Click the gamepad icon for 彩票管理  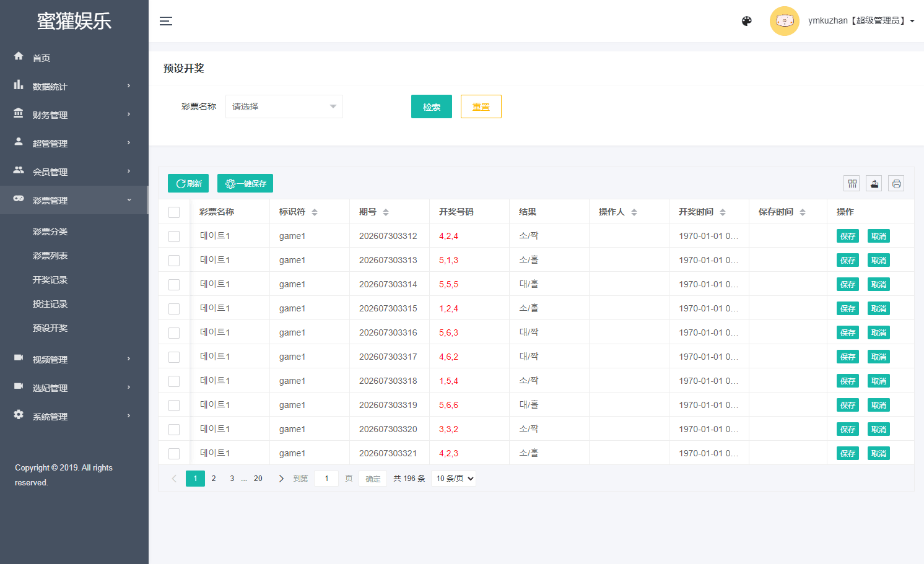click(x=19, y=199)
